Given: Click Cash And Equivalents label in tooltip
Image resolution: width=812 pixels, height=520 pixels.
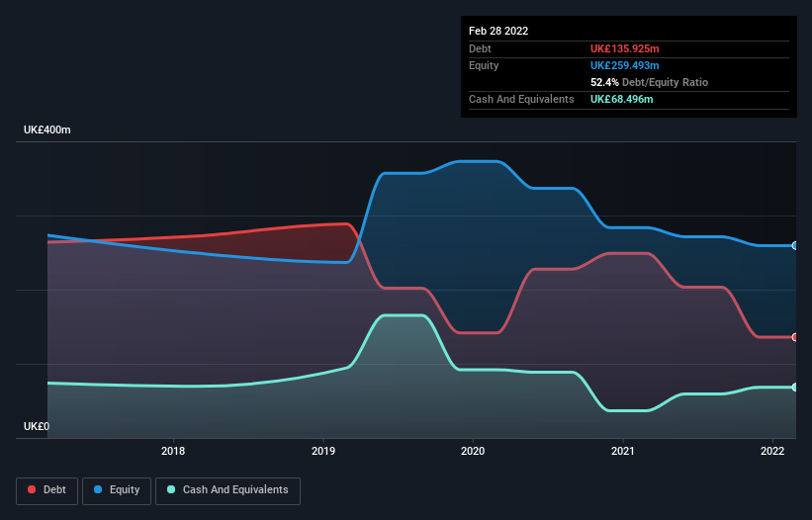Looking at the screenshot, I should 521,99.
